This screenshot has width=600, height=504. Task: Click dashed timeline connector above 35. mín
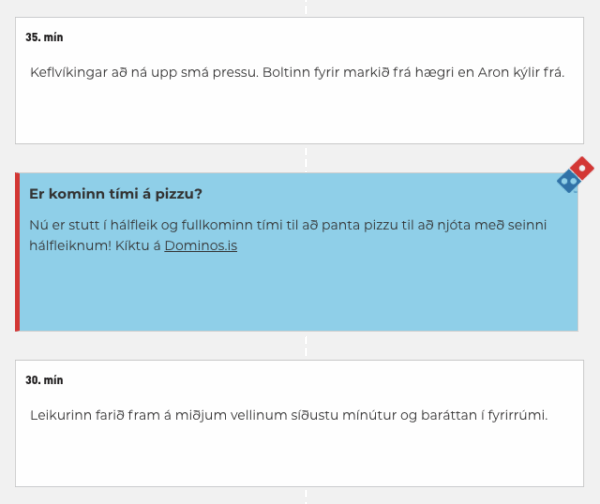[x=306, y=8]
